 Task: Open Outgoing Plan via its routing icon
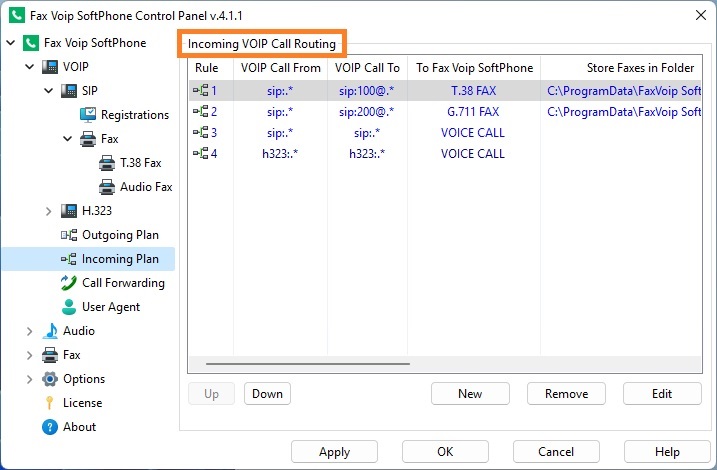click(69, 235)
